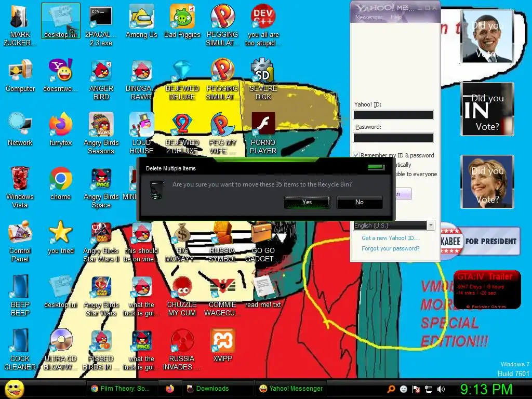Confirm deletion with the Yes button
532x399 pixels.
[x=307, y=202]
